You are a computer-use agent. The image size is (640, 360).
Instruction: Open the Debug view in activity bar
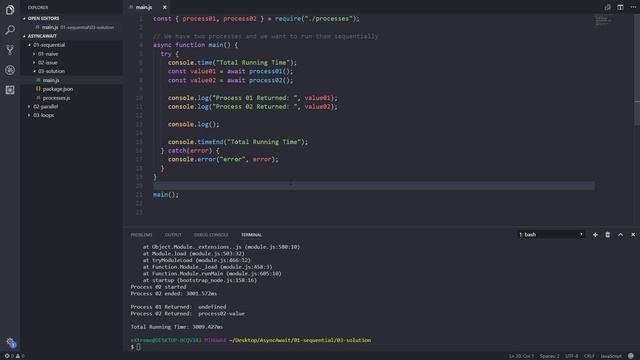tap(10, 70)
